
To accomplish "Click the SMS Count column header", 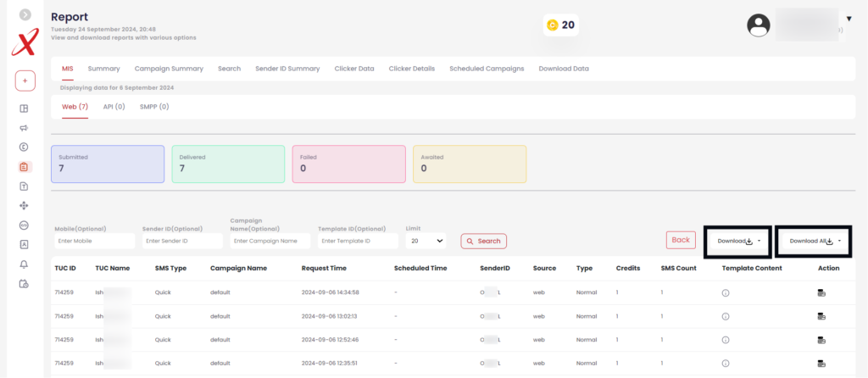I will coord(679,268).
